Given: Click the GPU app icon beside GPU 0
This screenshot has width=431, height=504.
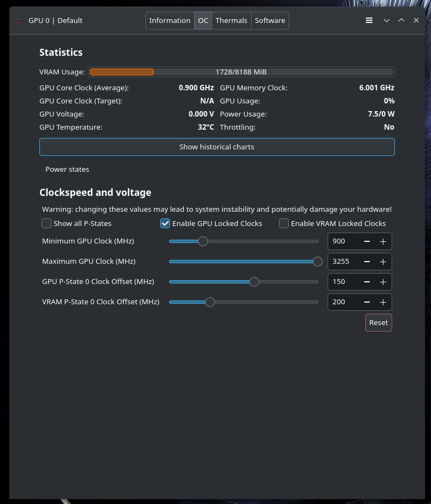Looking at the screenshot, I should tap(17, 21).
